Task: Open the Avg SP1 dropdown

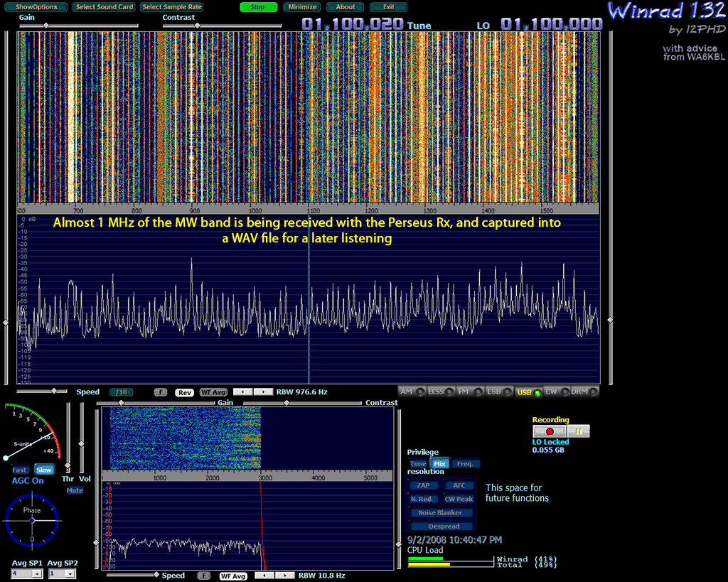Action: [x=27, y=573]
